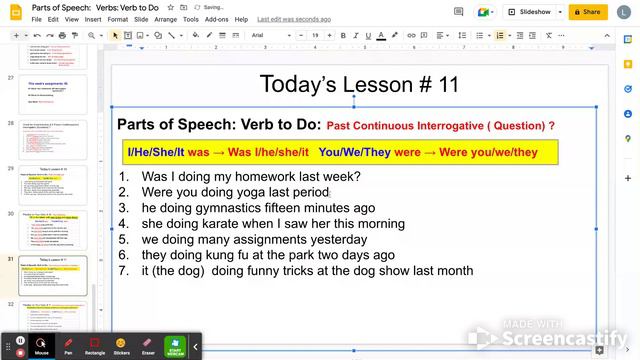Screen dimensions: 640x360
Task: Increase the font size
Action: point(329,36)
